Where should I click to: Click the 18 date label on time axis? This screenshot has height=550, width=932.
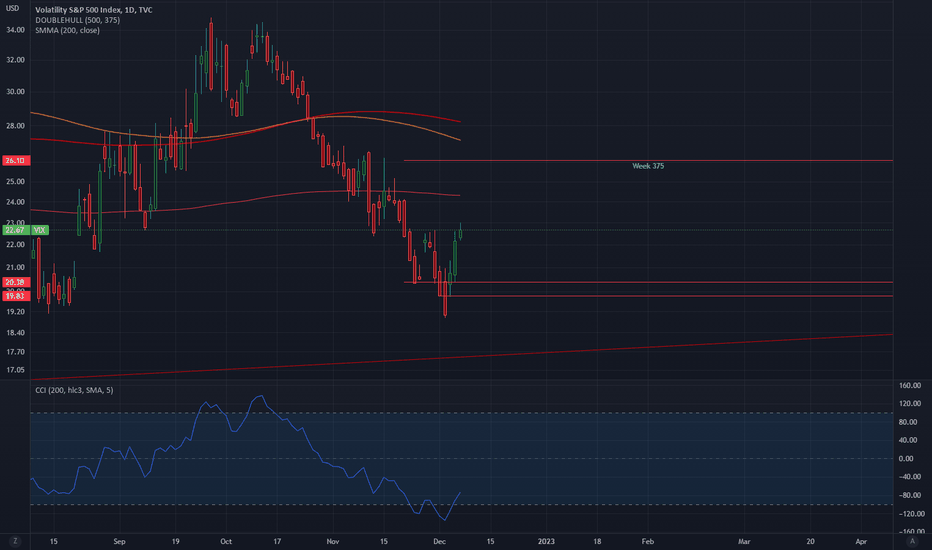coord(597,542)
